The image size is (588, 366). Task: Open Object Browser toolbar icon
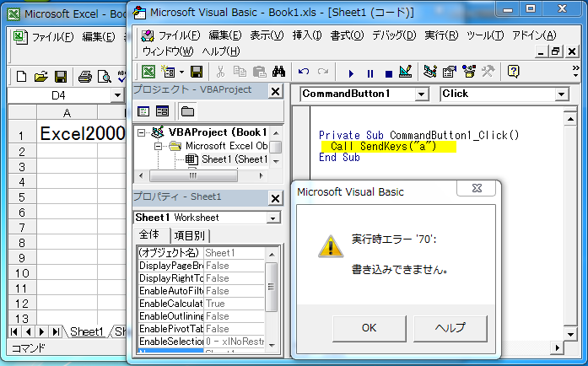click(469, 71)
